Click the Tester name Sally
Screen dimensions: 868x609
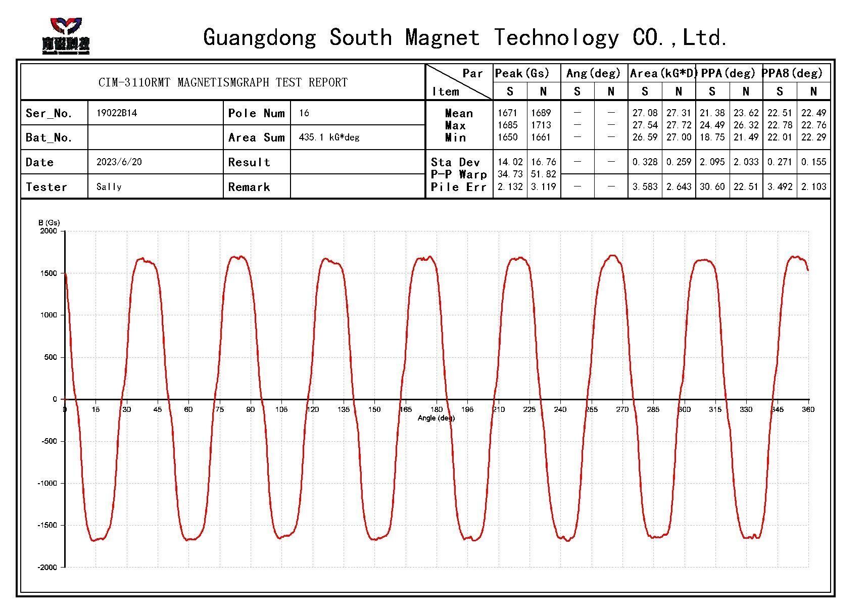pos(109,187)
